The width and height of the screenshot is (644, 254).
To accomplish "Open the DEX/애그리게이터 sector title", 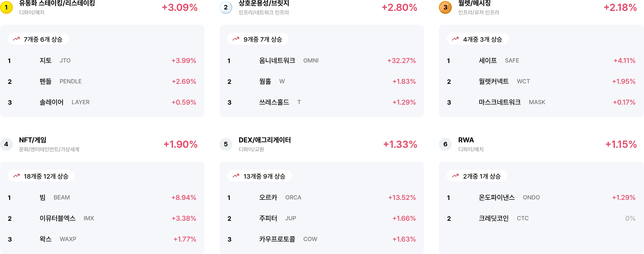I will pos(265,140).
